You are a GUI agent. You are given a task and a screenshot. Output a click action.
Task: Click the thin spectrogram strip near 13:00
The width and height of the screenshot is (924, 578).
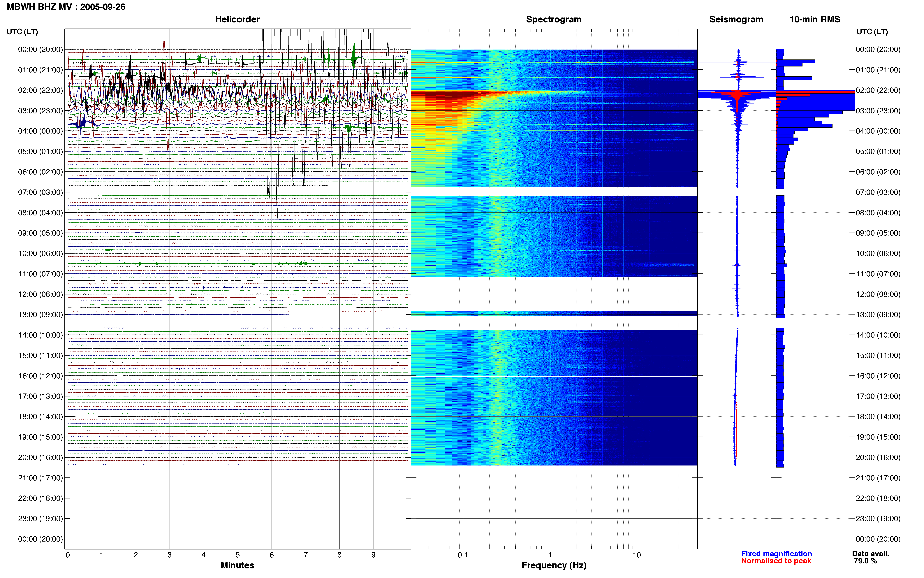(x=554, y=313)
